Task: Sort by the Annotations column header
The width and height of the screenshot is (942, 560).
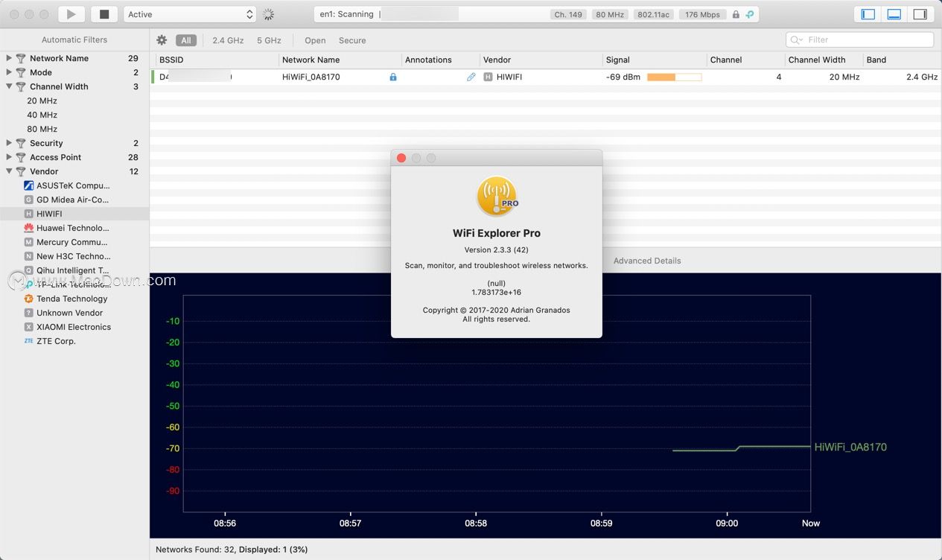Action: pos(440,60)
